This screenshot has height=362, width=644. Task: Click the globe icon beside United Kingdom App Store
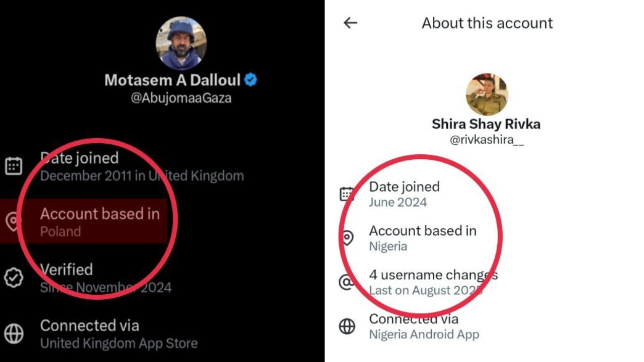[14, 334]
